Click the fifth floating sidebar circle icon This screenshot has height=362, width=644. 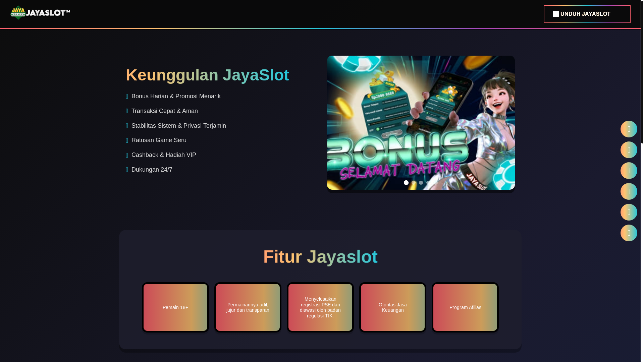(x=629, y=212)
